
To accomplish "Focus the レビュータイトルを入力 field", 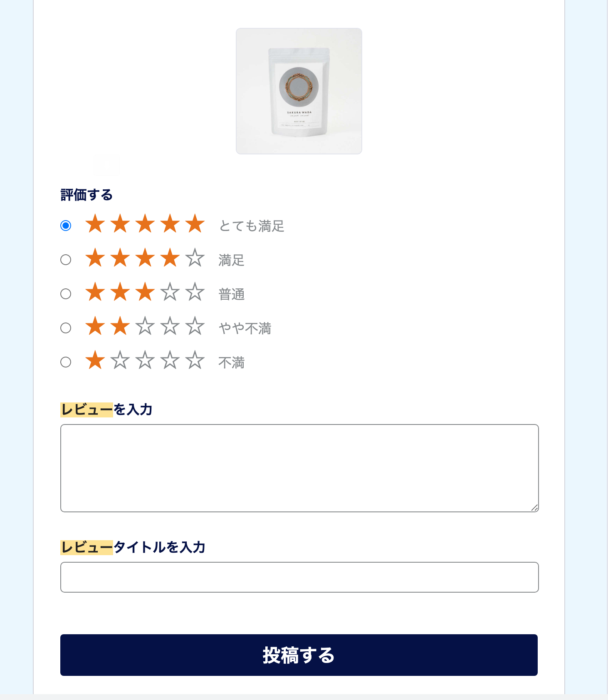I will tap(299, 577).
